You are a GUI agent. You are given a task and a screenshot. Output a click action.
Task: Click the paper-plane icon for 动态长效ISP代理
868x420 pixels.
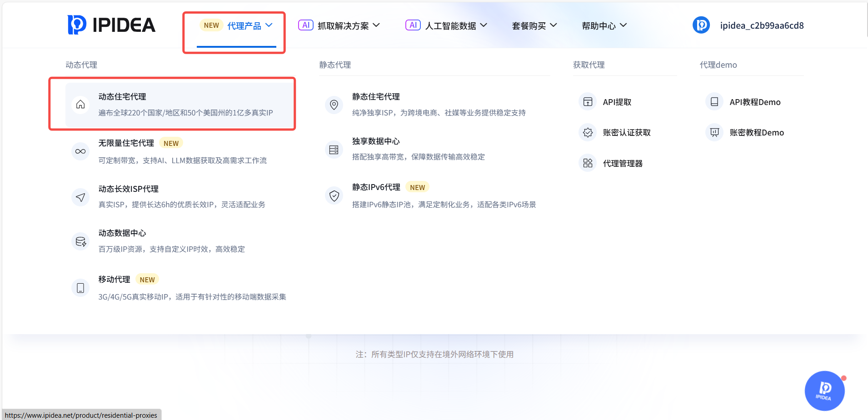[x=80, y=197]
